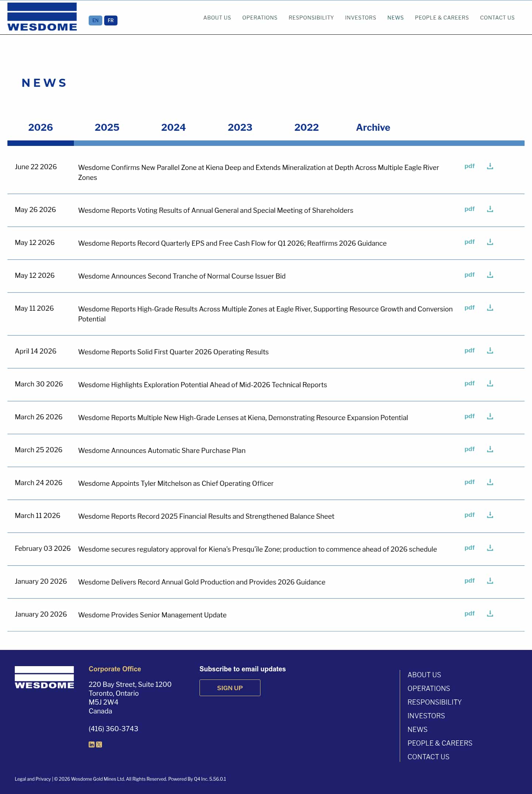The height and width of the screenshot is (794, 532).
Task: Download the Record Annual Gold Production release
Action: click(490, 581)
